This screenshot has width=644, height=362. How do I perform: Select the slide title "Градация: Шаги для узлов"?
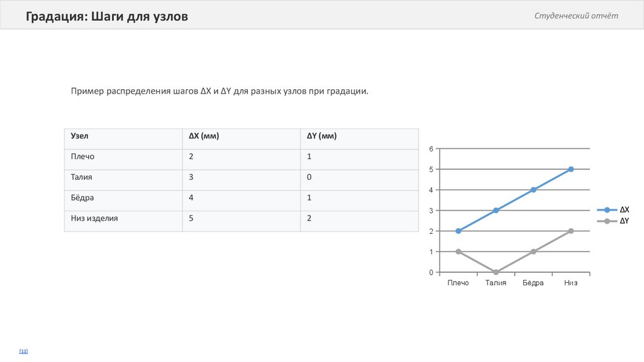click(x=107, y=16)
